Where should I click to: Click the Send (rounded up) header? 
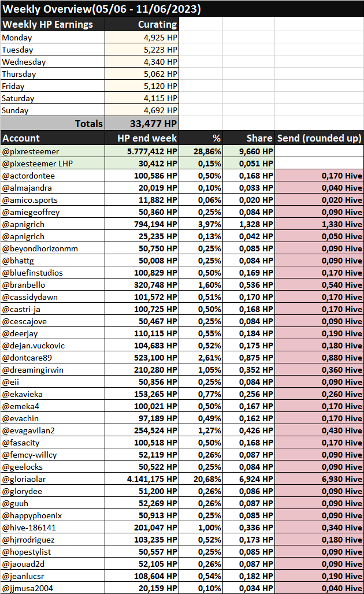click(x=320, y=138)
